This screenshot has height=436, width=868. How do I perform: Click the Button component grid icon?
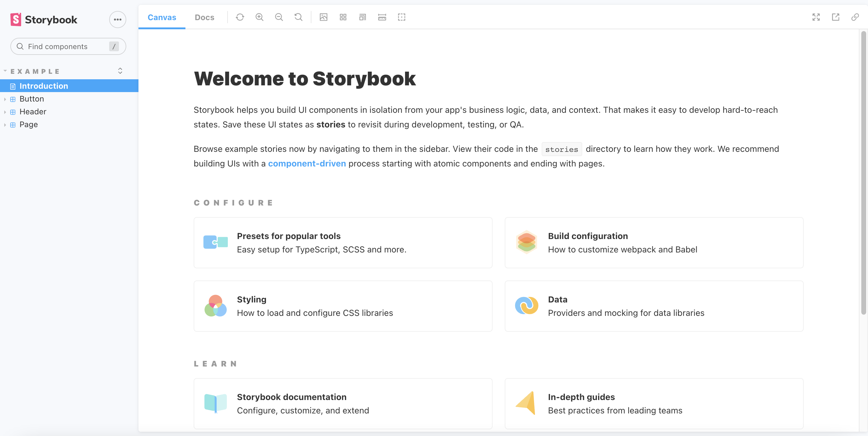pyautogui.click(x=13, y=99)
